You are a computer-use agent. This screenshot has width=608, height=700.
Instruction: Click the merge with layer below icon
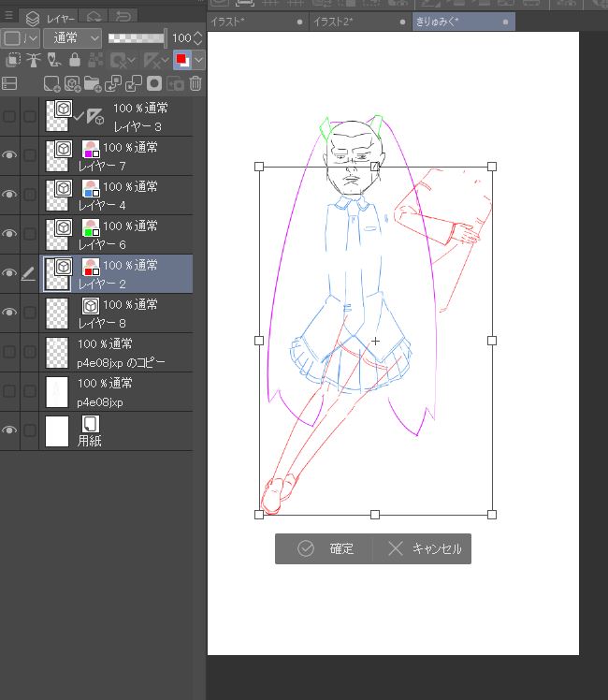coord(134,83)
